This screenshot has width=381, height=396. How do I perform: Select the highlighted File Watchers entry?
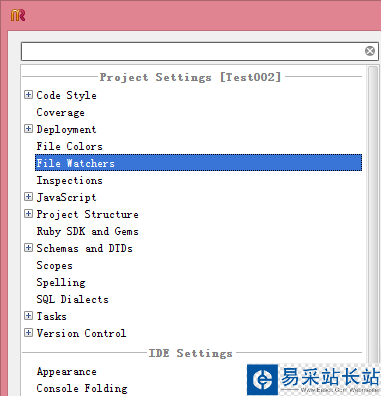tap(198, 163)
